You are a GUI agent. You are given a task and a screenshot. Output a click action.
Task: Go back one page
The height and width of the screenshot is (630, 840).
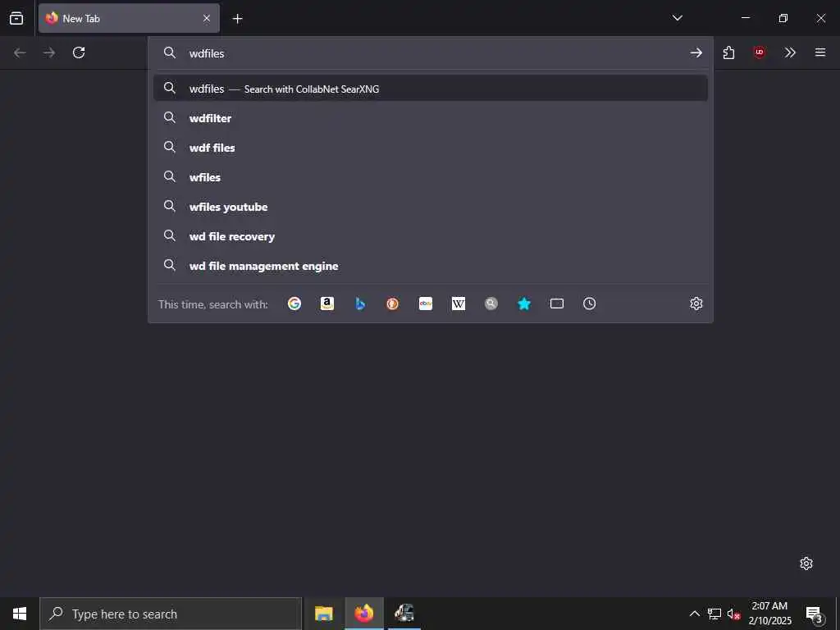coord(20,52)
